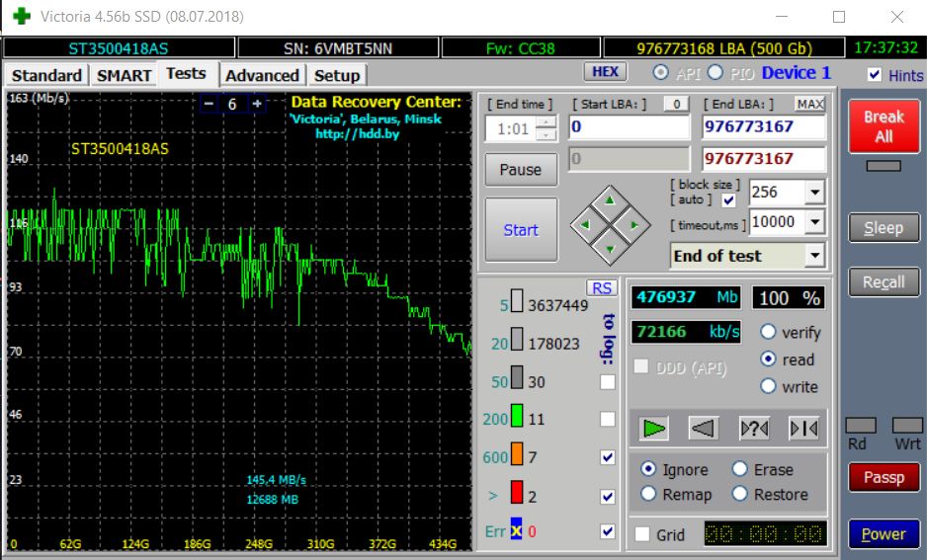Click the Recall button

[x=884, y=282]
